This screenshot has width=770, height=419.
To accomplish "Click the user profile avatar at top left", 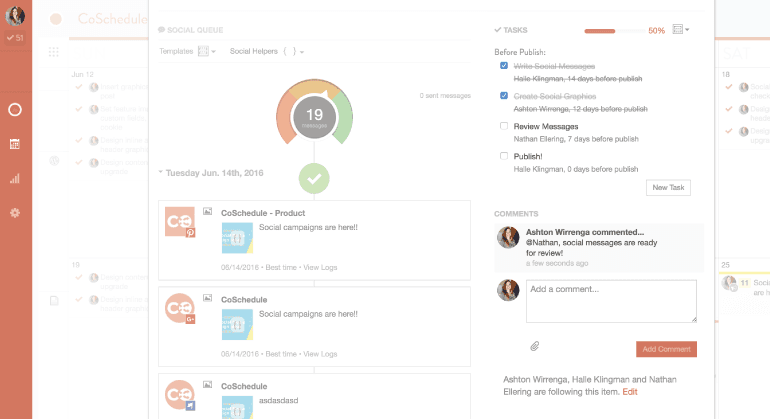I will point(15,17).
